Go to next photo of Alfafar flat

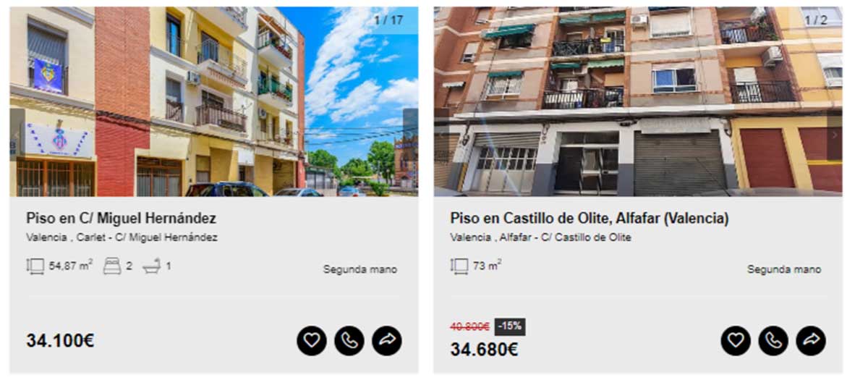pyautogui.click(x=834, y=135)
